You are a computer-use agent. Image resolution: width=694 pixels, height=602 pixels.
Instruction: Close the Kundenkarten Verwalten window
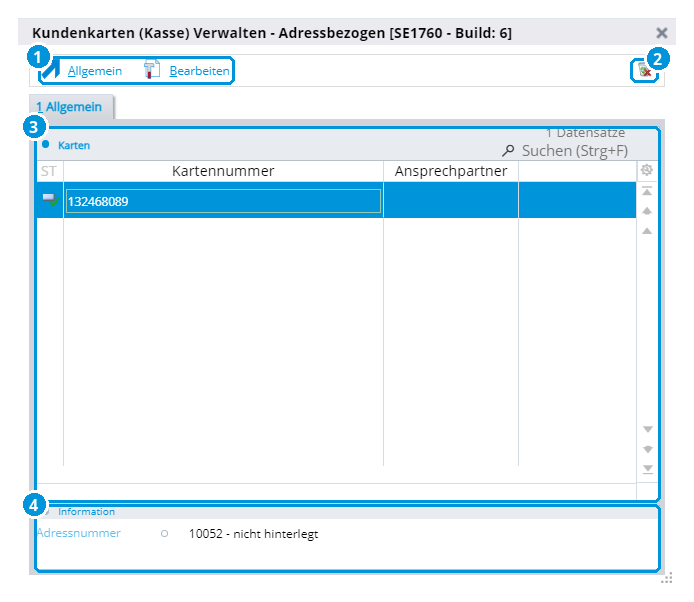click(x=662, y=33)
